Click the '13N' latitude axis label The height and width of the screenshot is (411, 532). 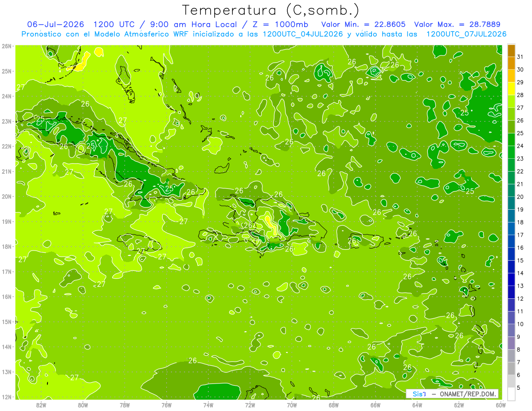tap(6, 372)
